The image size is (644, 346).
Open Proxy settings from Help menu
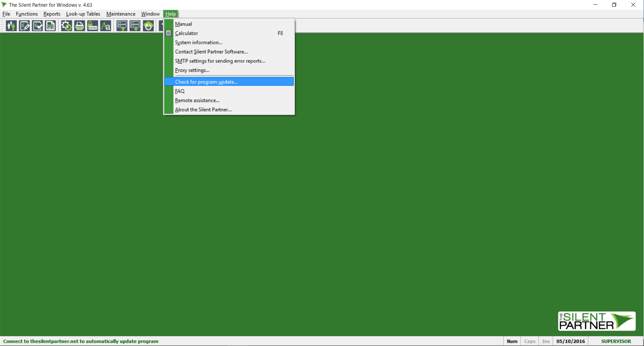(229, 70)
